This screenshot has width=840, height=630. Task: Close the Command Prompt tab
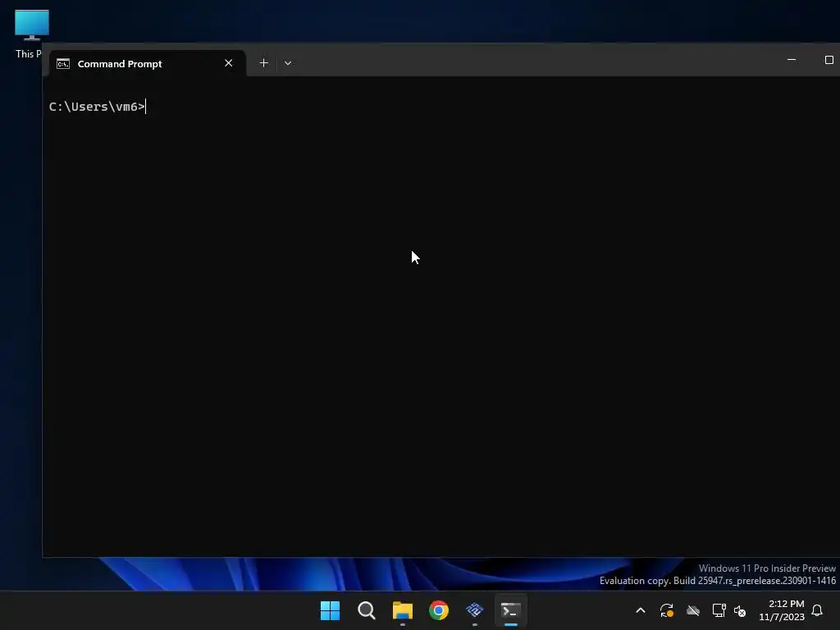(x=229, y=63)
